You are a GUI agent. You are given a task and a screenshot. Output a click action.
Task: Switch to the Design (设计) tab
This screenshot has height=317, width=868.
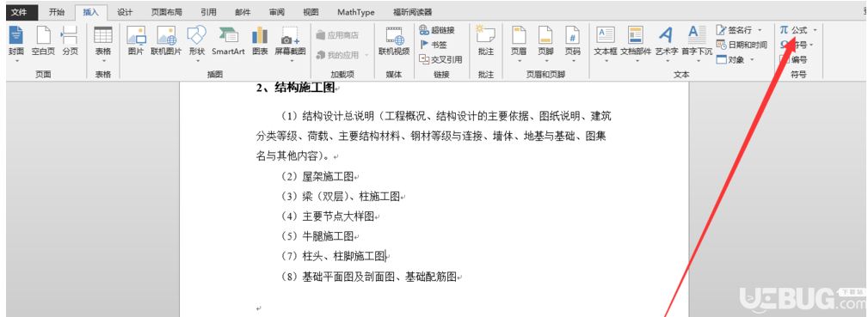point(125,12)
